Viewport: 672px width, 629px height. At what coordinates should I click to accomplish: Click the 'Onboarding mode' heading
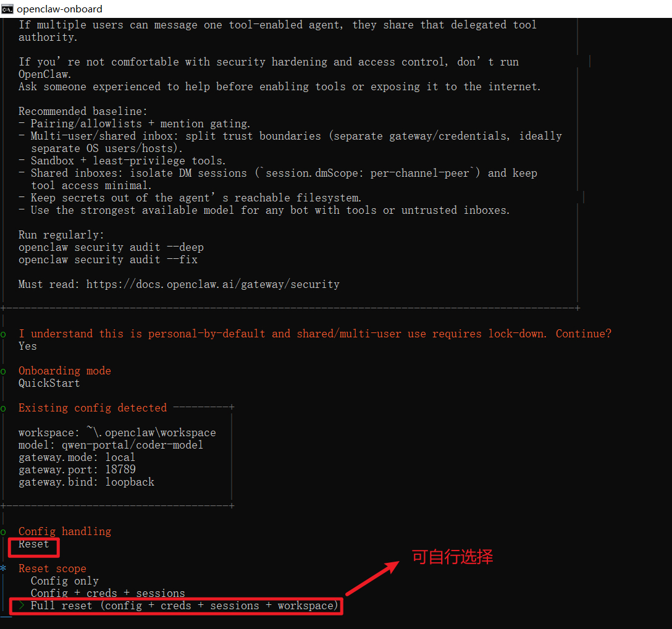pos(65,371)
